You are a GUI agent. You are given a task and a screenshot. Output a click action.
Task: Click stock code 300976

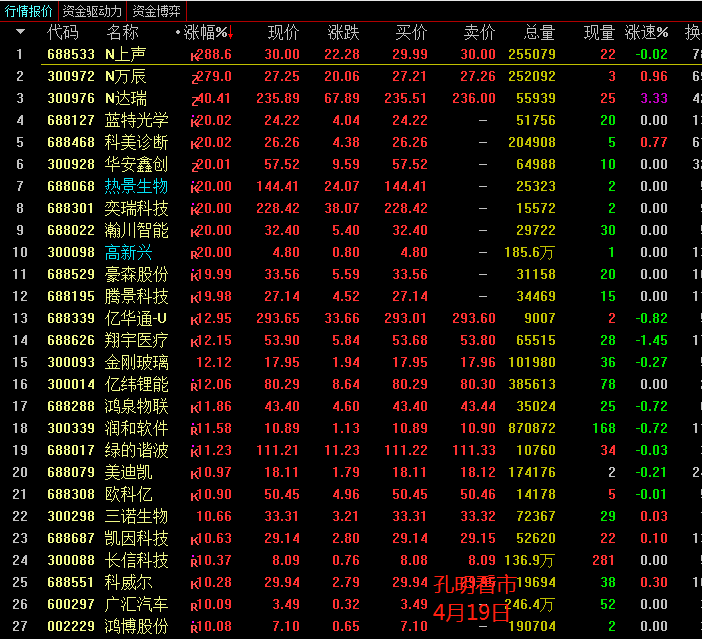pyautogui.click(x=71, y=98)
